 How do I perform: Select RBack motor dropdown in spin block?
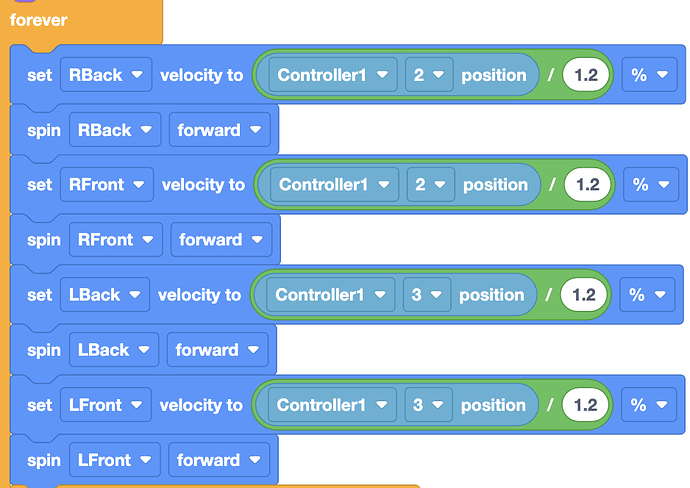coord(115,130)
